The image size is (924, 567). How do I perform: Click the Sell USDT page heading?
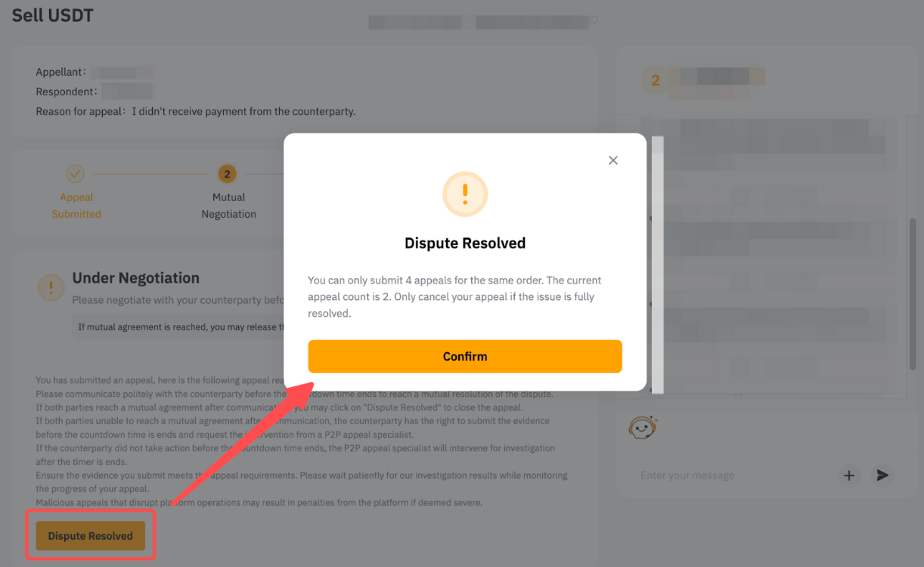[53, 15]
